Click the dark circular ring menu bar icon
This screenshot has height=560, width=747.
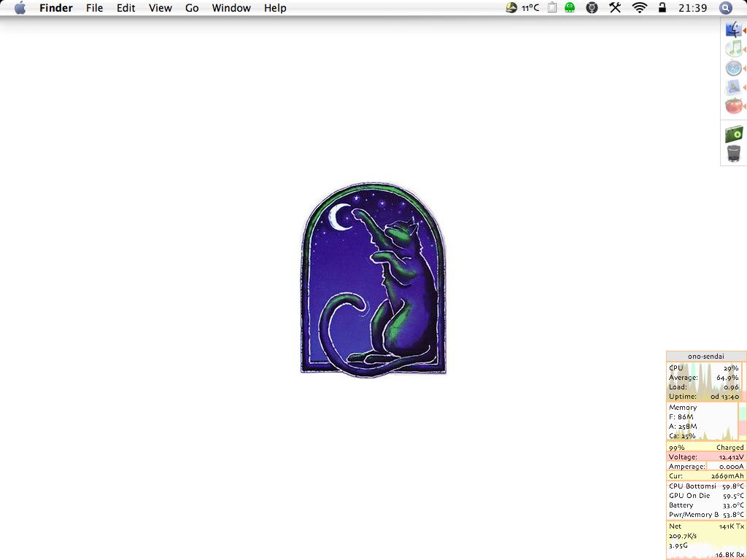592,7
